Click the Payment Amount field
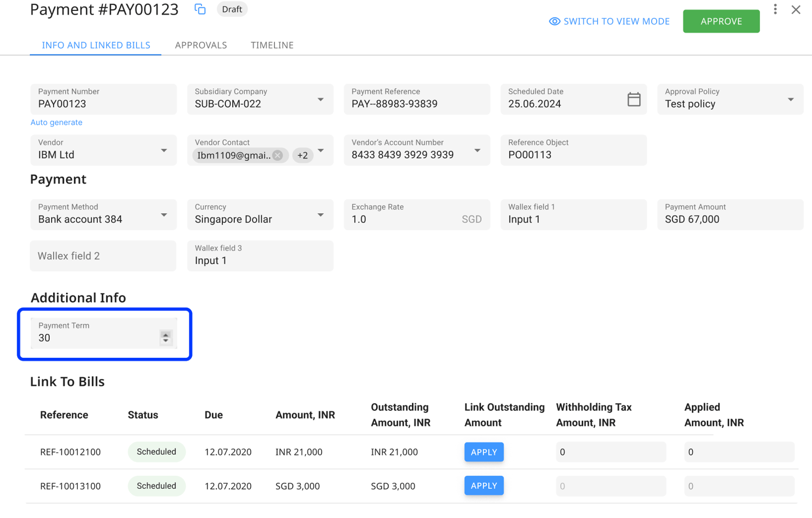 pyautogui.click(x=730, y=215)
